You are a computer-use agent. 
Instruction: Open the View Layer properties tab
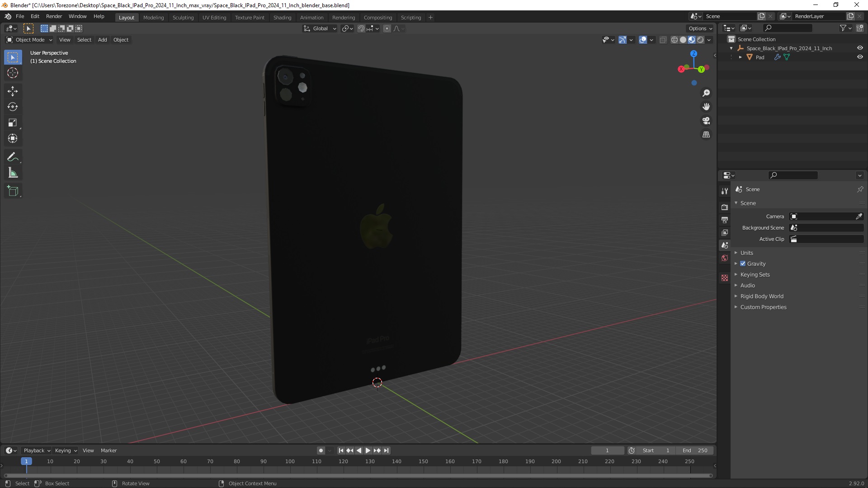pos(725,232)
